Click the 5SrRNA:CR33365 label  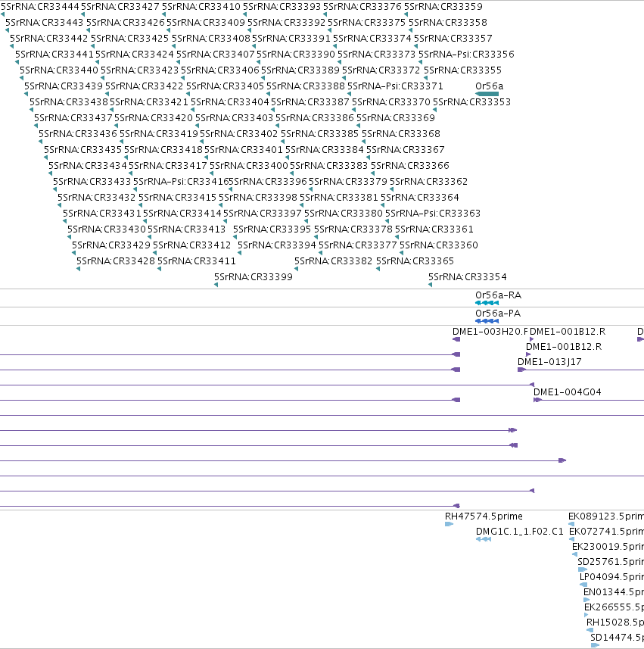tap(415, 261)
